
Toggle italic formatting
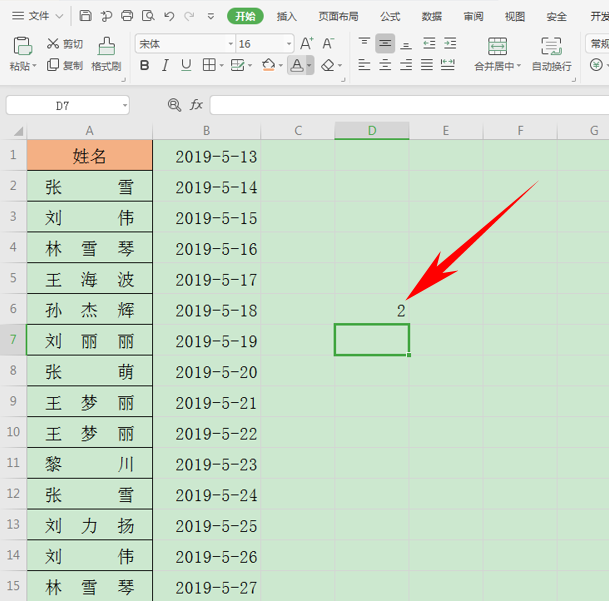165,65
